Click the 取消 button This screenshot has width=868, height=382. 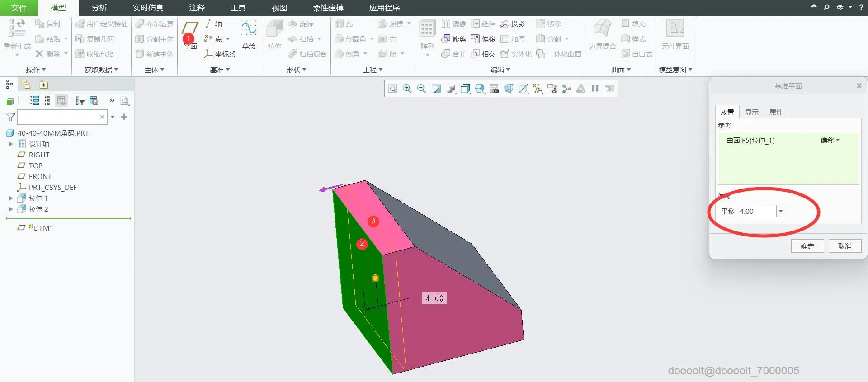845,246
